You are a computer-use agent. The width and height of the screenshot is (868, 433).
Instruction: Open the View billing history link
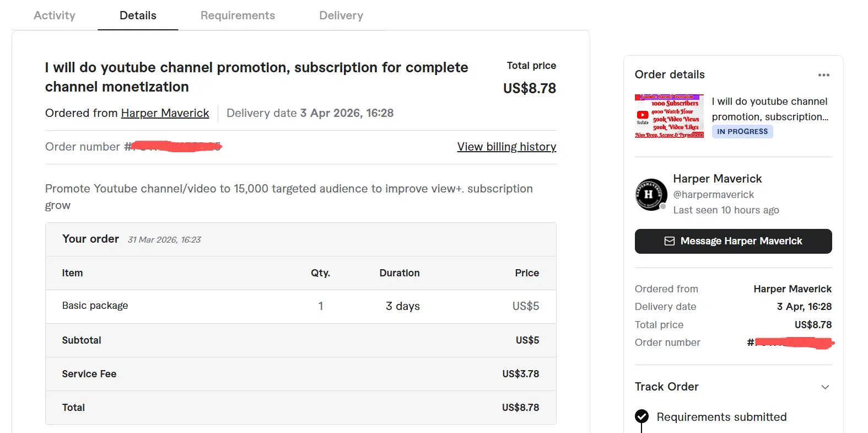pyautogui.click(x=506, y=147)
